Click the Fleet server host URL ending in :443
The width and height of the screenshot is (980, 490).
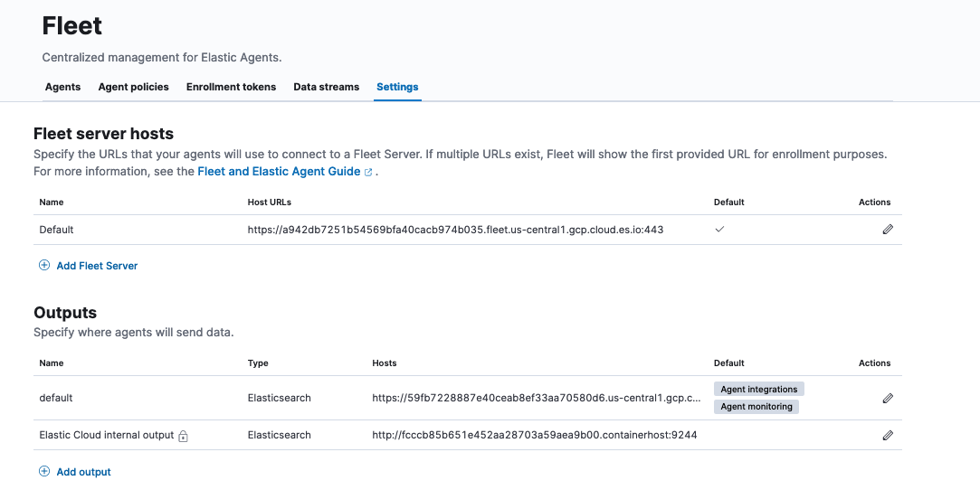455,230
